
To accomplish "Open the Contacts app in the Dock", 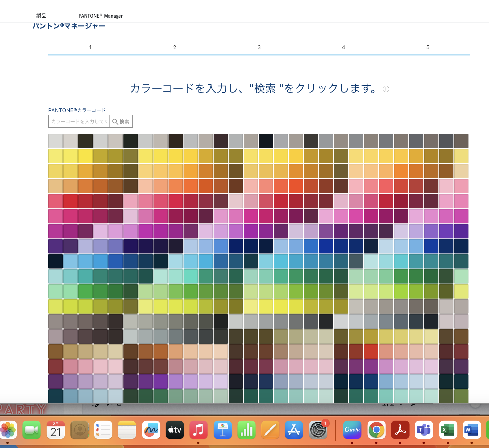I will coord(79,430).
